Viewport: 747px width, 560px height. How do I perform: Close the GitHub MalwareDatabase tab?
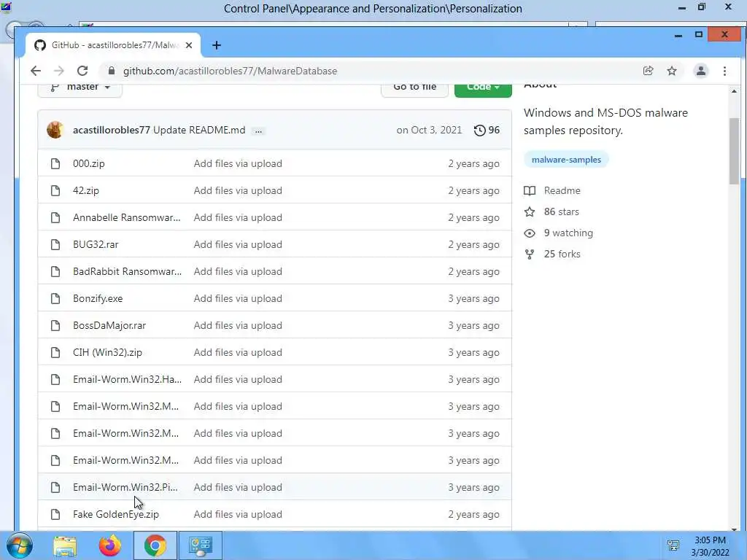point(189,45)
